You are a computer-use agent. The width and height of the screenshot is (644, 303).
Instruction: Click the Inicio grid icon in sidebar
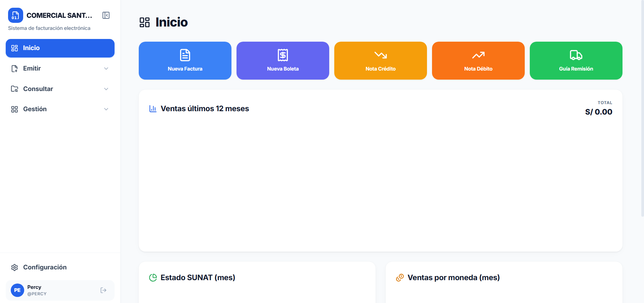14,48
